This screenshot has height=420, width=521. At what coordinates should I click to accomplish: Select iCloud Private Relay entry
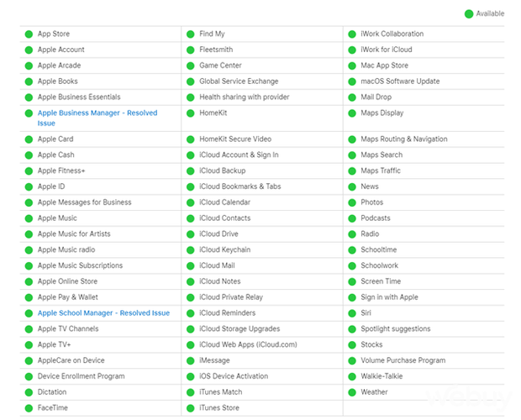pos(231,297)
